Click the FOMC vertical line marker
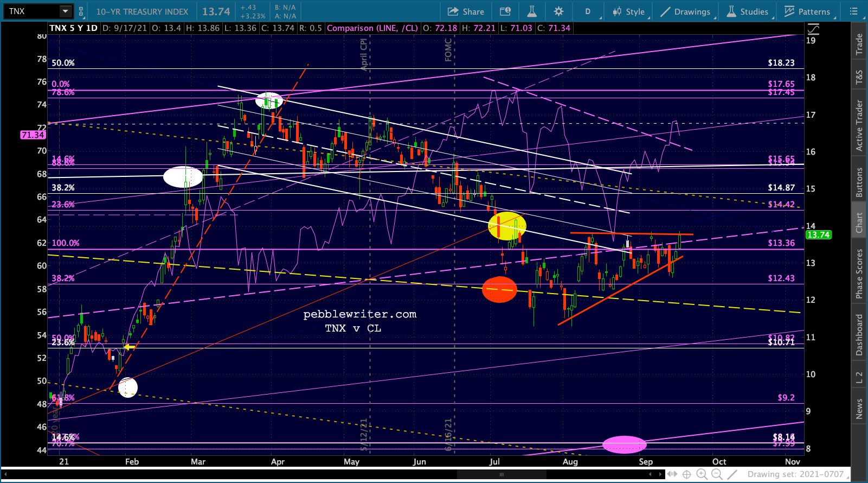Screen dimensions: 868x483 click(448, 50)
